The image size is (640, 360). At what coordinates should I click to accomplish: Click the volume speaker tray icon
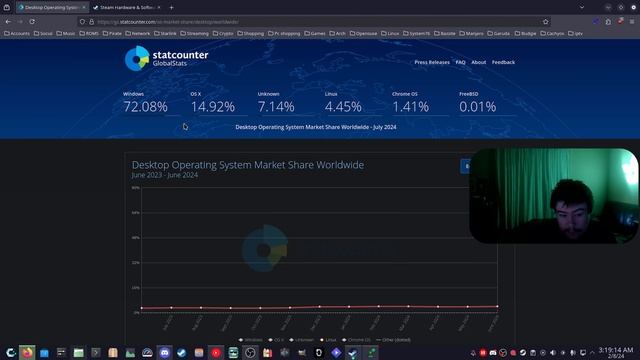pyautogui.click(x=553, y=353)
